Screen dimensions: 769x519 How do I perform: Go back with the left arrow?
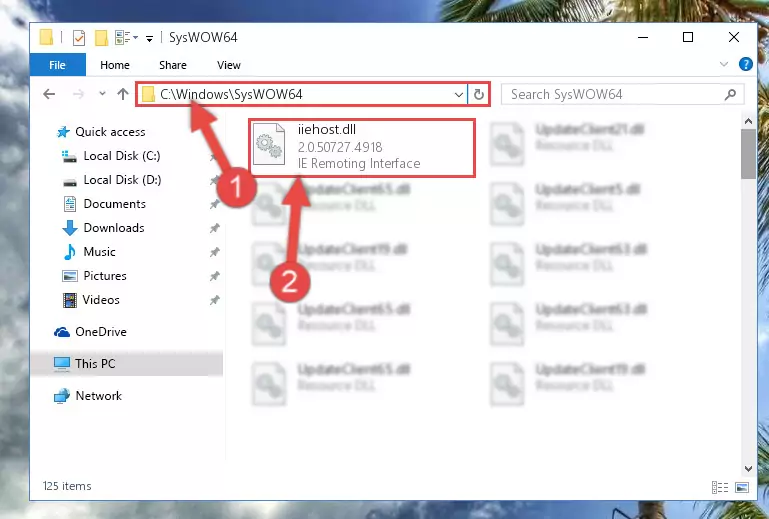49,94
